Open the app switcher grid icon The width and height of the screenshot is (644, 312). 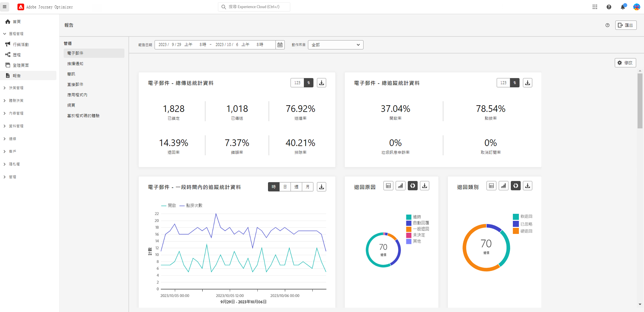click(x=595, y=7)
